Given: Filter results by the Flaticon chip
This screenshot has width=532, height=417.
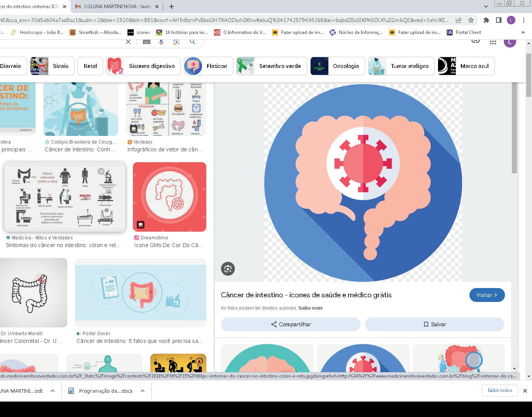Looking at the screenshot, I should click(209, 66).
